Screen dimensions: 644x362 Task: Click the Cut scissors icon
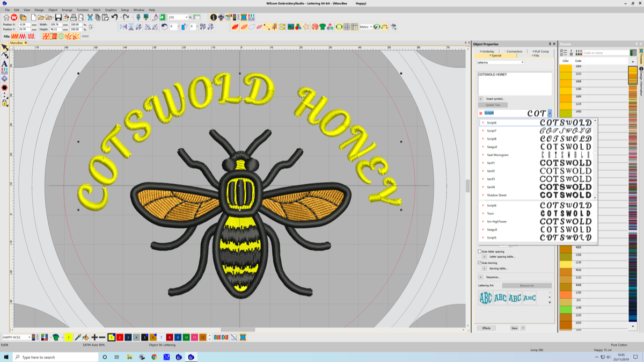(x=90, y=17)
